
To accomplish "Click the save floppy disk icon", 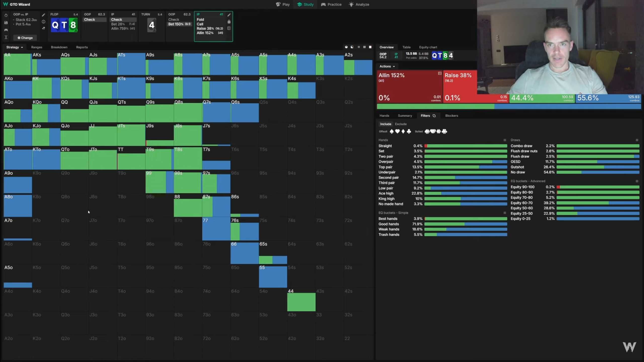I will point(6,23).
